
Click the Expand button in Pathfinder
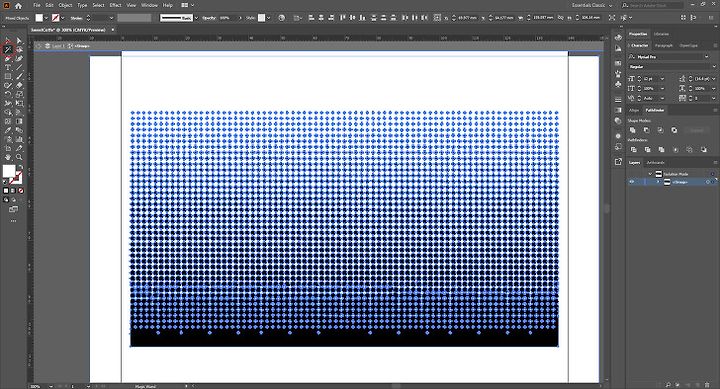click(697, 130)
